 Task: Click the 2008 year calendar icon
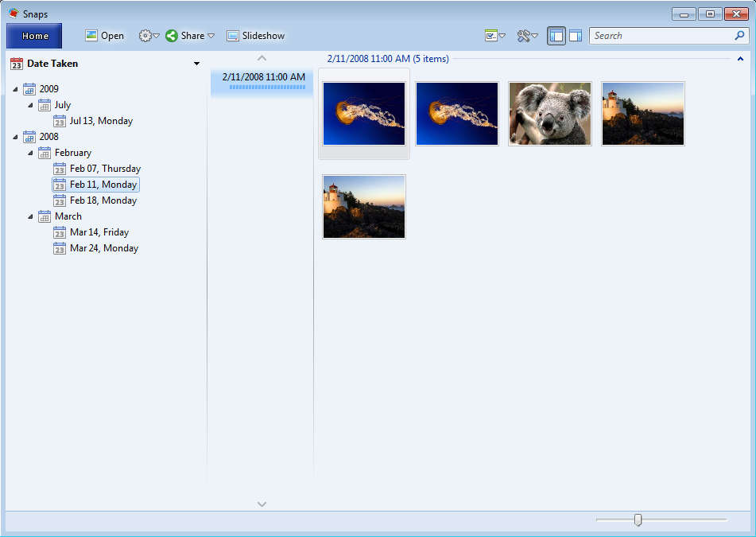click(x=29, y=137)
